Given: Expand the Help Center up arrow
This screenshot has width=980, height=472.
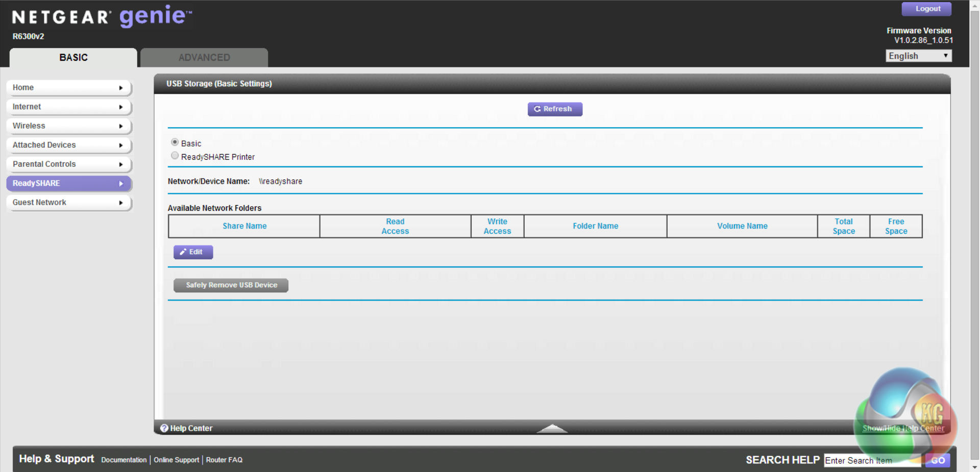Looking at the screenshot, I should (x=552, y=428).
